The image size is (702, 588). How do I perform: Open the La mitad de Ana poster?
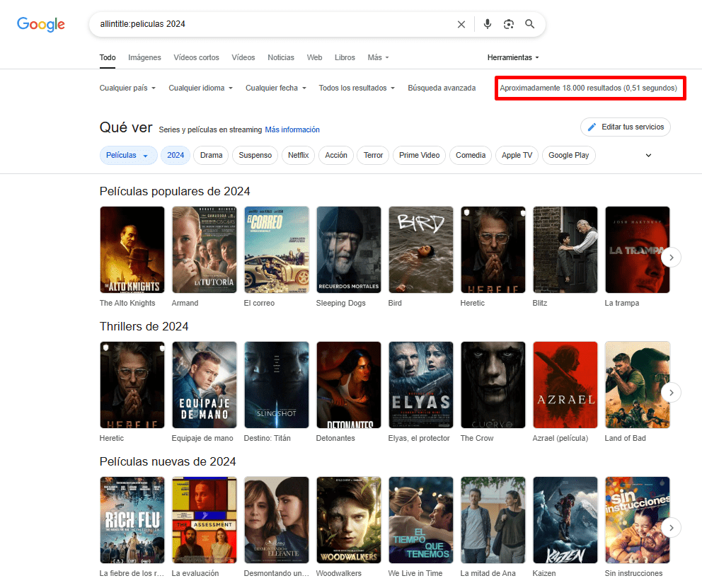coord(493,520)
